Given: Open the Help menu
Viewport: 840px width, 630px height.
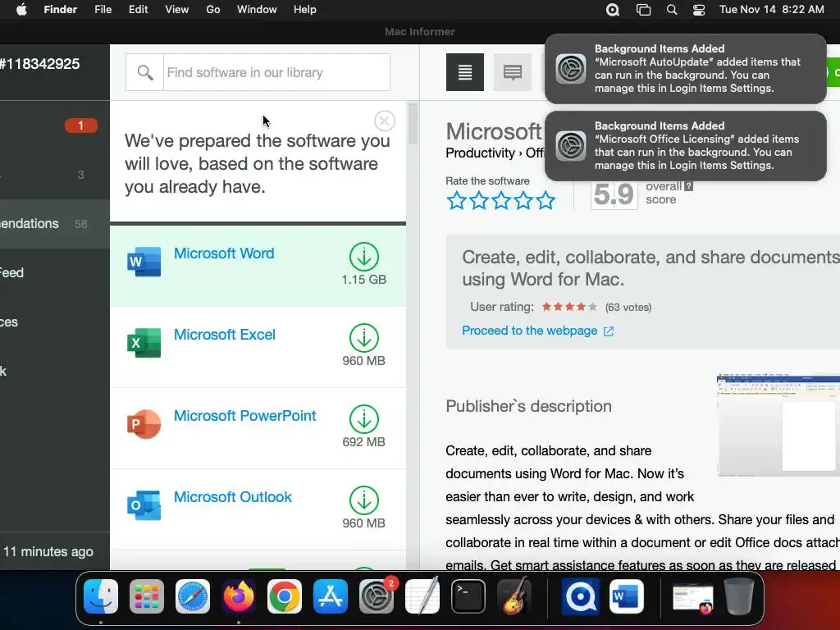Looking at the screenshot, I should (x=305, y=10).
